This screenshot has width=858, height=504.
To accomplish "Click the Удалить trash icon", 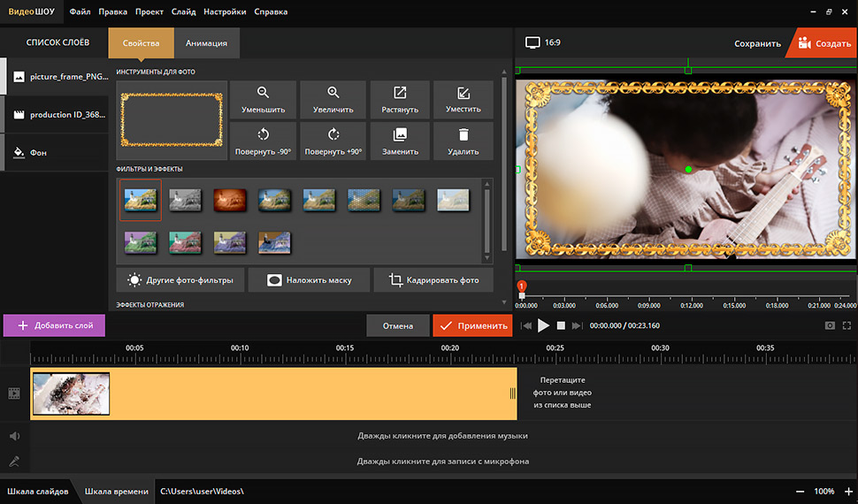I will [463, 135].
